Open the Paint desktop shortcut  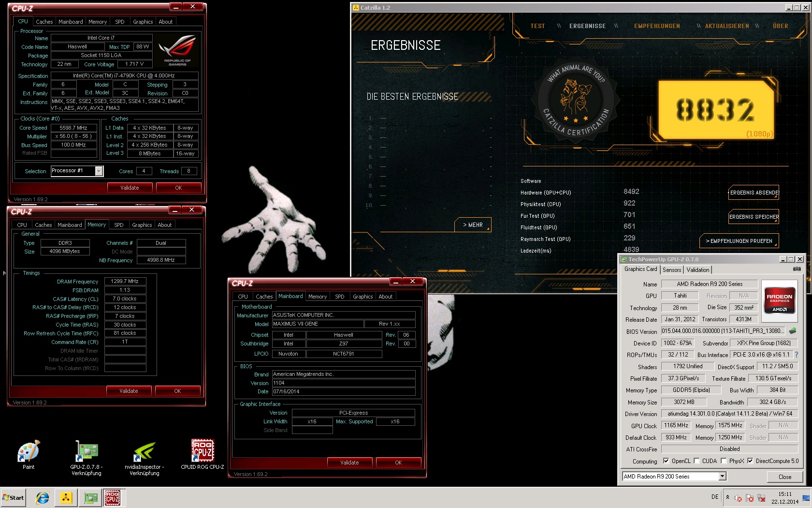click(29, 455)
